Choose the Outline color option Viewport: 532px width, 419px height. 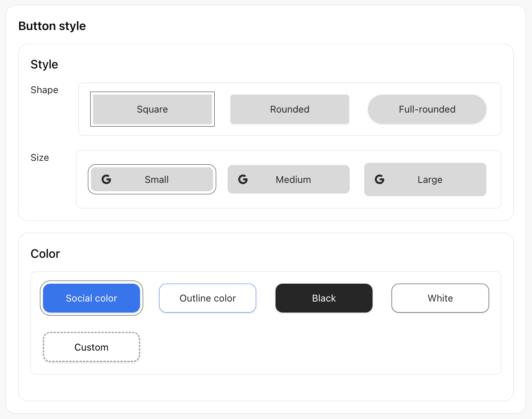point(207,298)
